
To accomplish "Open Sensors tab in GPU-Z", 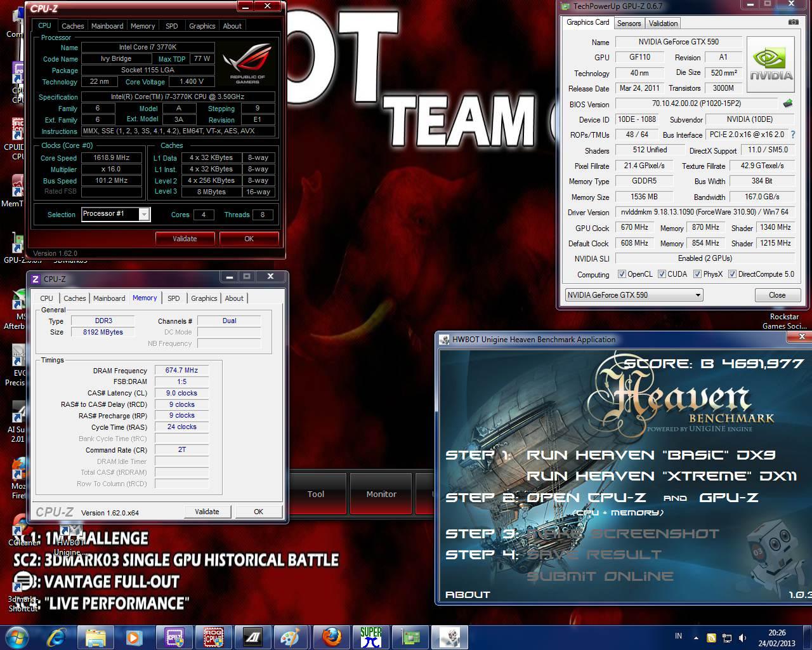I will coord(629,23).
